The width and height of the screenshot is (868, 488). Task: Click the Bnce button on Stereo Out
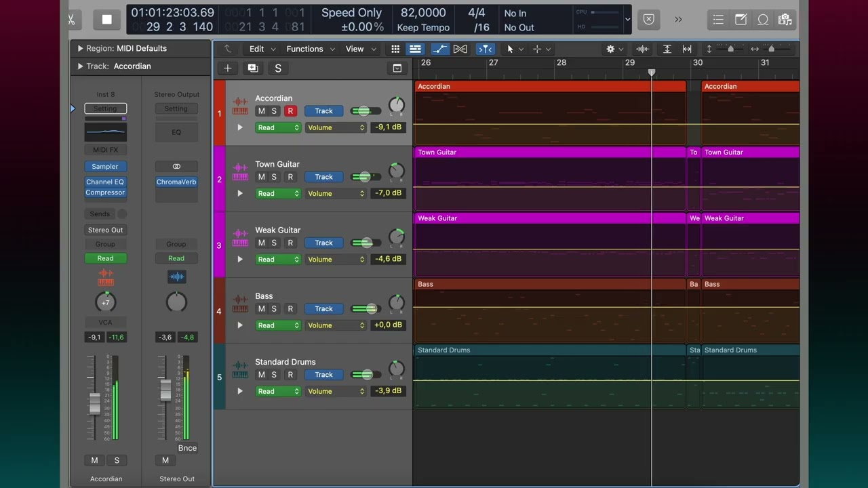[187, 448]
